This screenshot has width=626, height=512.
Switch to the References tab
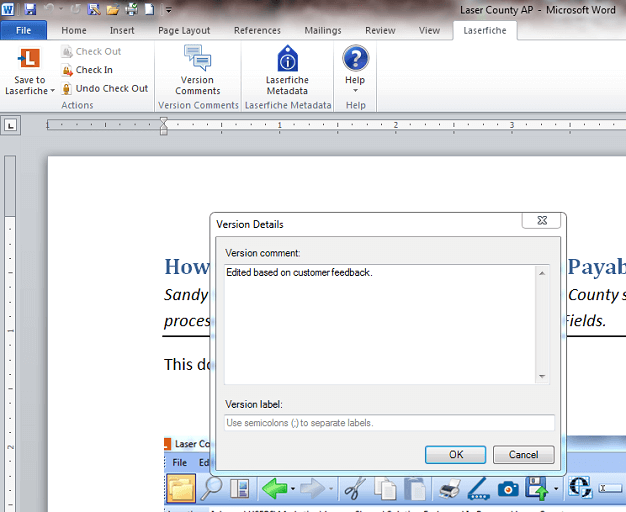click(258, 30)
